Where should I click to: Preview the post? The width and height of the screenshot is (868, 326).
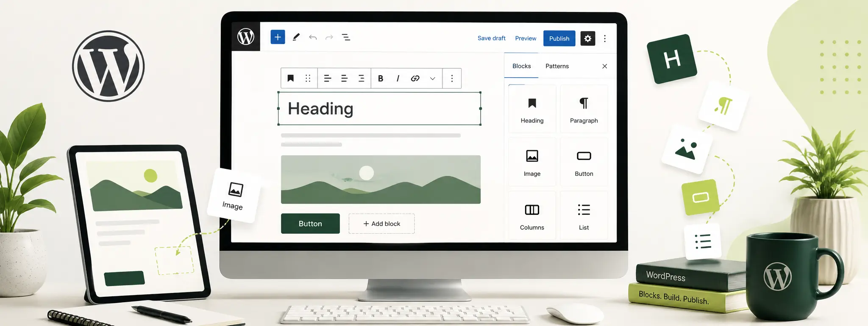click(526, 38)
